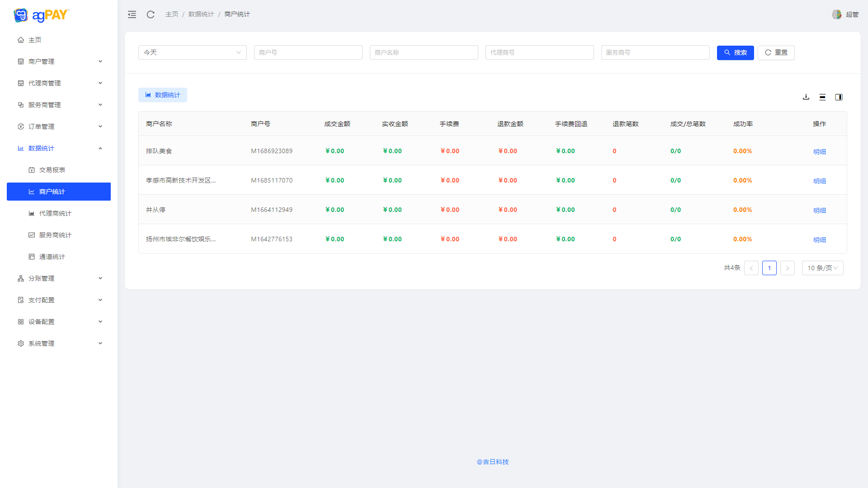Open the 10 条/页 page size dropdown
This screenshot has height=488, width=868.
[822, 268]
